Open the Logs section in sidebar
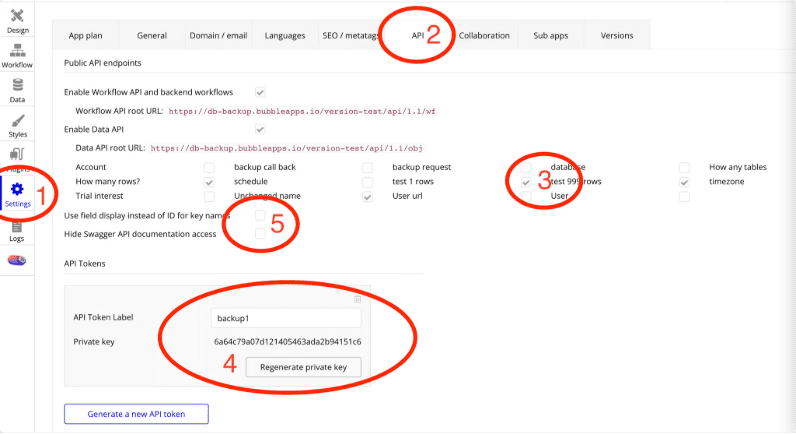The width and height of the screenshot is (796, 434). click(17, 231)
